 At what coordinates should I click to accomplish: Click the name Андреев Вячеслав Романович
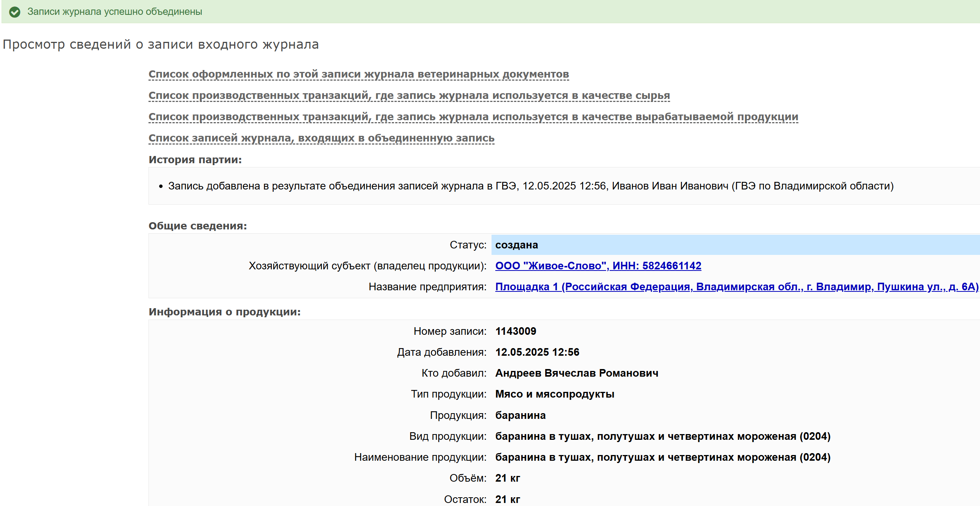coord(576,373)
